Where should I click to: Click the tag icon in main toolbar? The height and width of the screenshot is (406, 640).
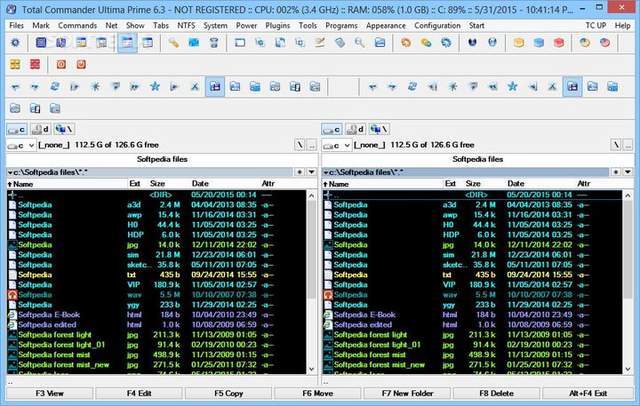coord(340,42)
